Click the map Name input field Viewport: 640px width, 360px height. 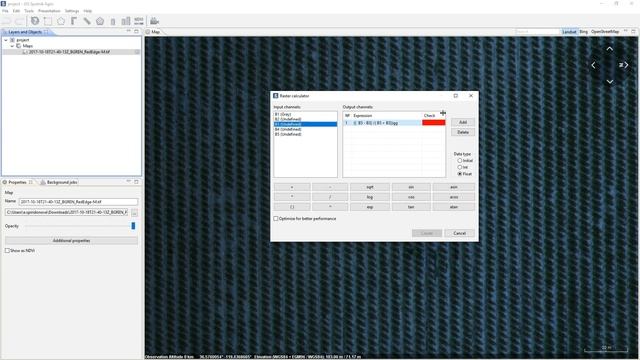[x=78, y=202]
